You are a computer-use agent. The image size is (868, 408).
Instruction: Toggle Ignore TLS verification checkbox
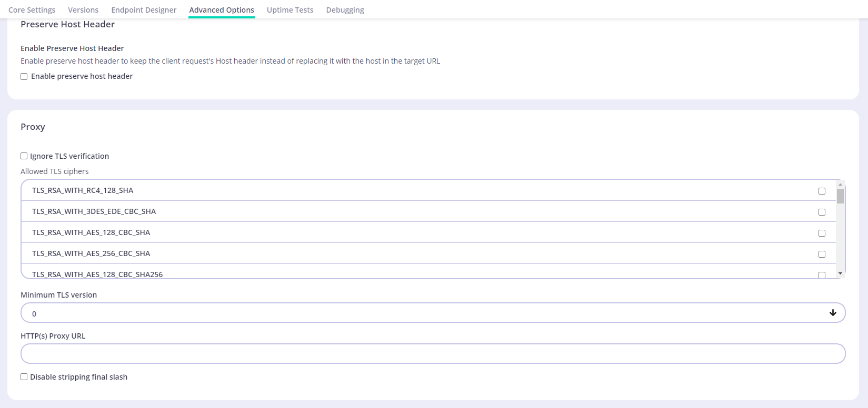[x=24, y=156]
